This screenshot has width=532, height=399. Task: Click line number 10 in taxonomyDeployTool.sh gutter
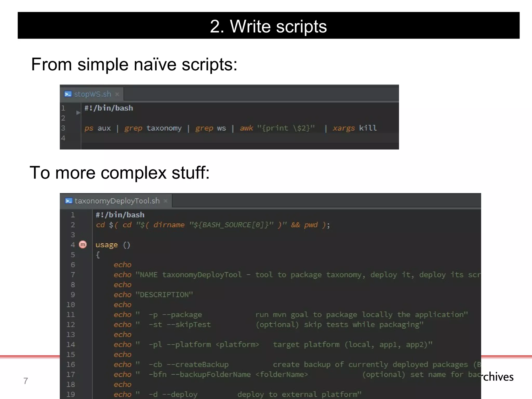tap(70, 305)
